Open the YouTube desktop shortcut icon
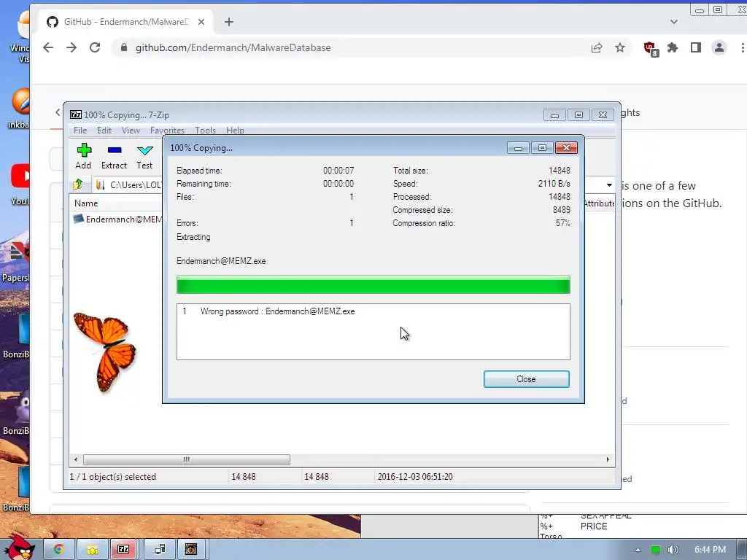The image size is (747, 560). point(20,184)
